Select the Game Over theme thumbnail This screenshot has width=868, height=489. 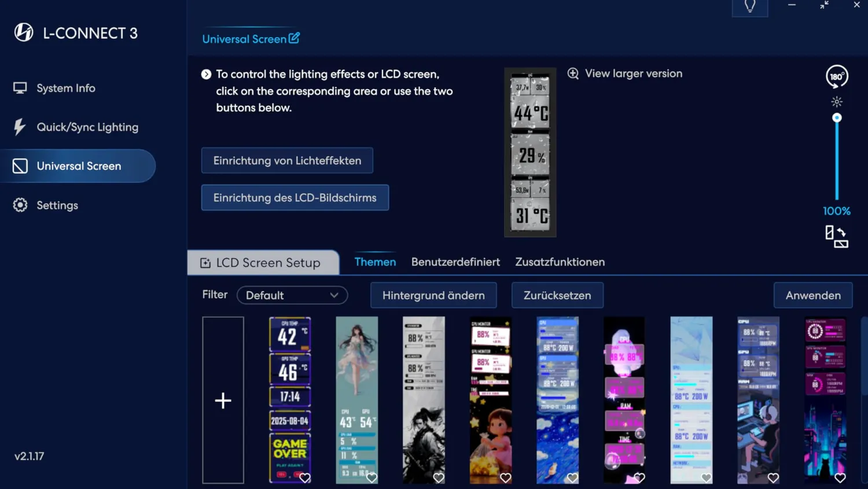coord(290,400)
